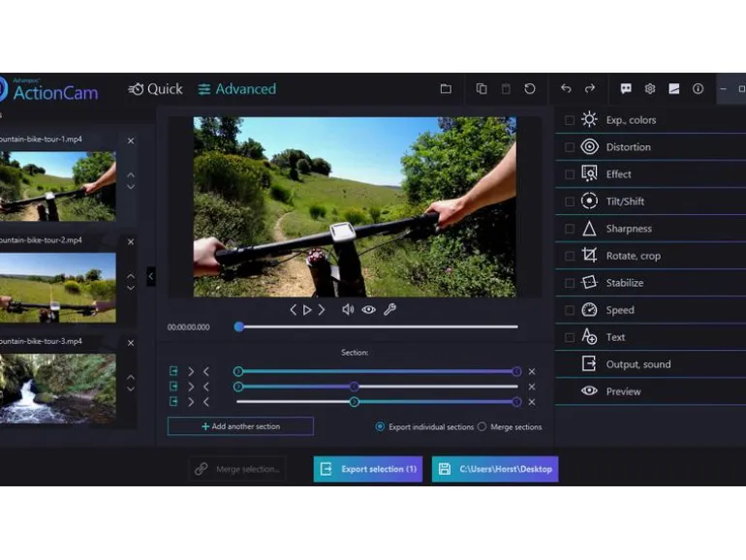Open settings gear icon

[x=650, y=88]
